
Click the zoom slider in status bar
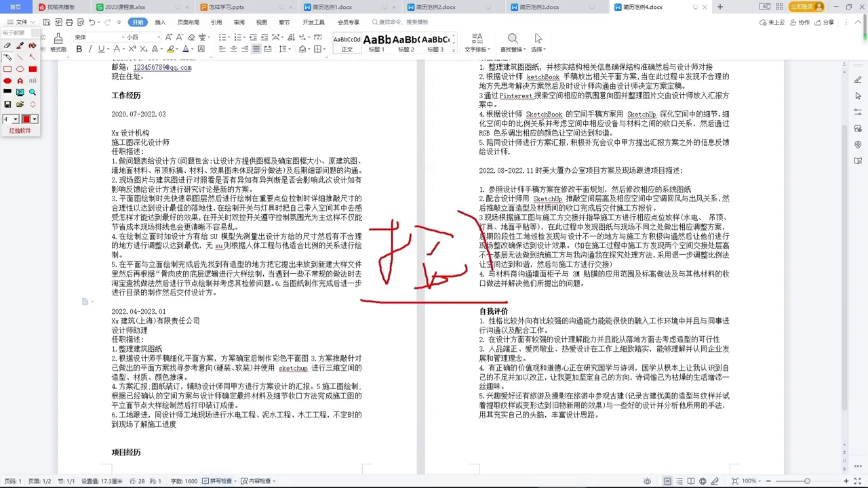click(808, 481)
